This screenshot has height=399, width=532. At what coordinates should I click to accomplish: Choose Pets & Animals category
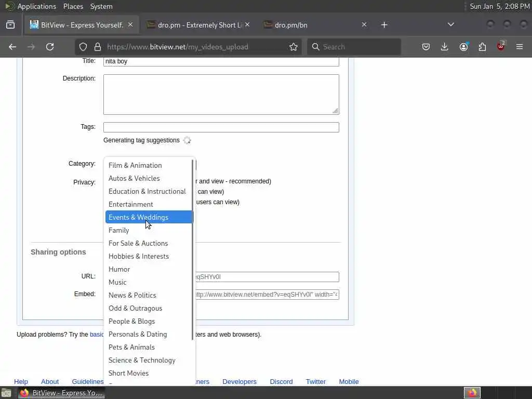[149, 347]
